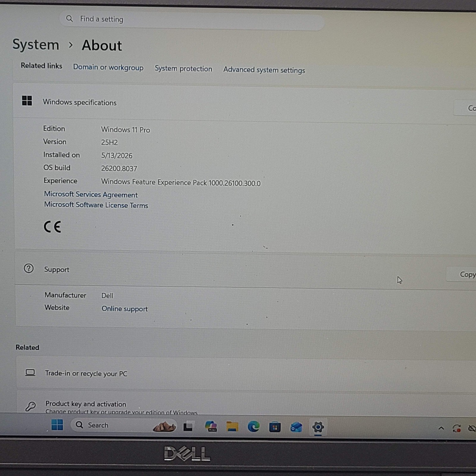Launch Microsoft Edge from the taskbar
Viewport: 476px width, 476px height.
[x=253, y=427]
